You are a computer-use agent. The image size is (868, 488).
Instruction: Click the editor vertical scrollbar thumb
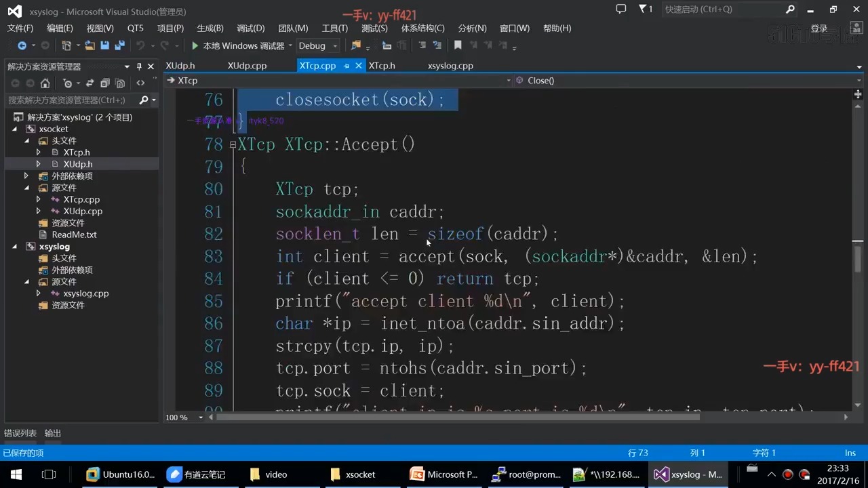(x=858, y=258)
